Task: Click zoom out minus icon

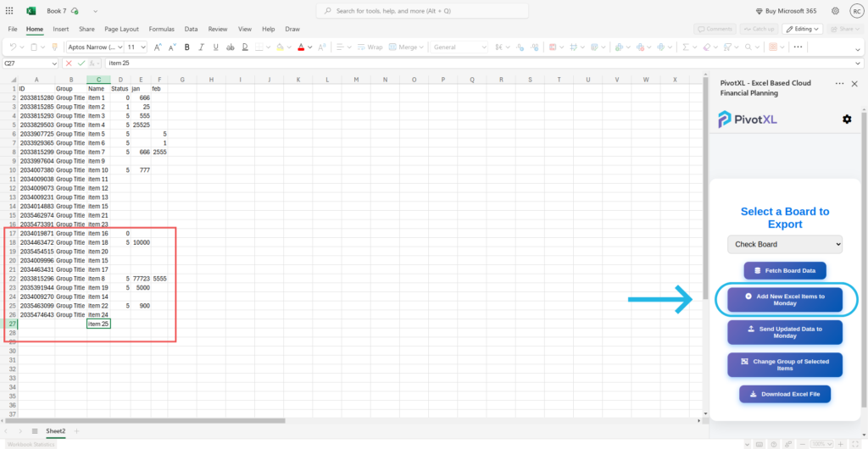Action: (802, 444)
